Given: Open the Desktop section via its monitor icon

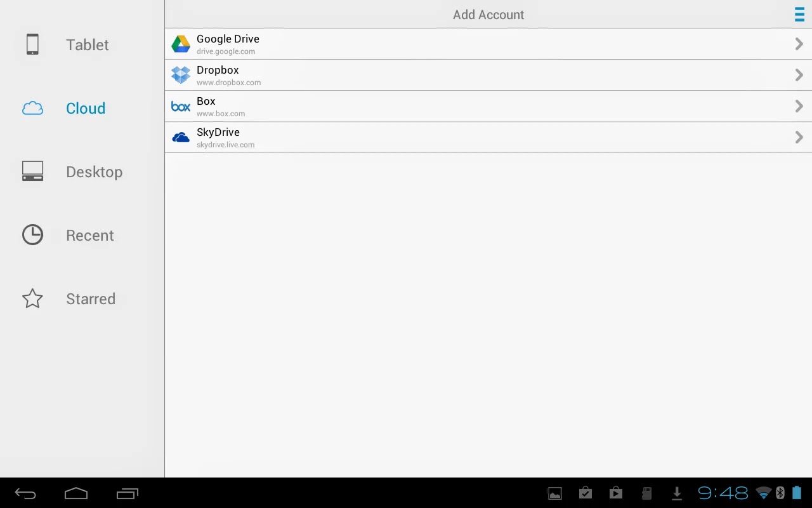Looking at the screenshot, I should (x=32, y=171).
